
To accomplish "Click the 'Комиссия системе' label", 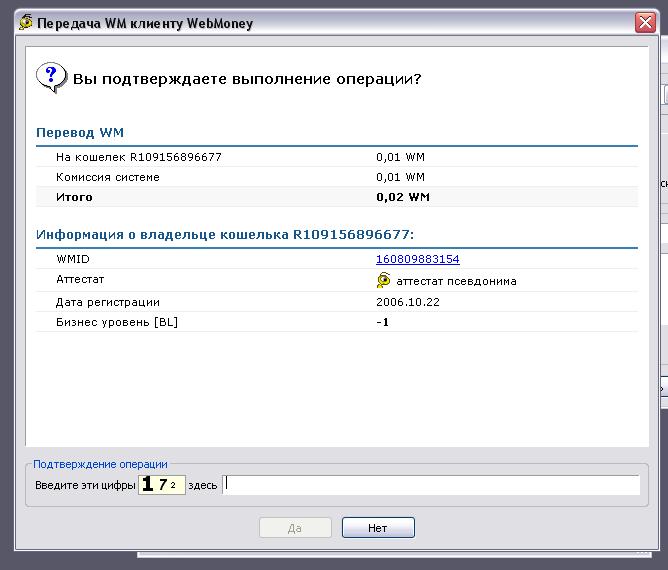I will pos(108,177).
